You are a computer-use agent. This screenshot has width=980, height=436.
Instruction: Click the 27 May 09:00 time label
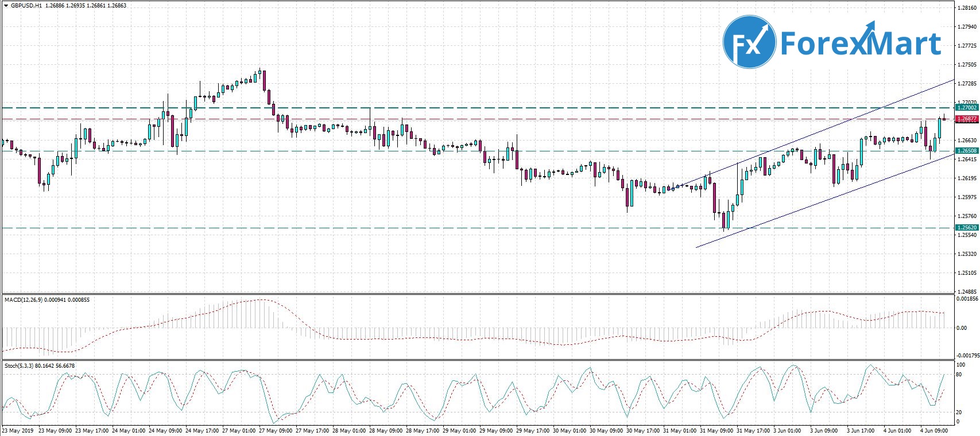(x=276, y=431)
